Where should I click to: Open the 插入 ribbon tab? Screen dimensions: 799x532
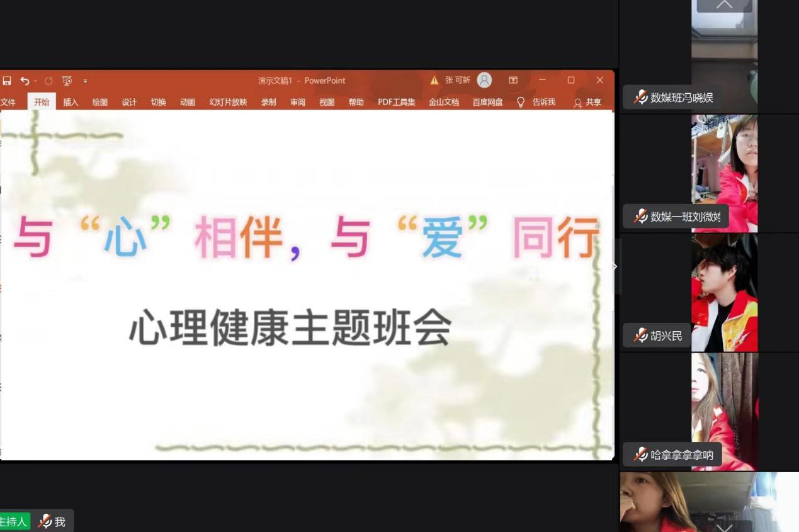point(71,102)
